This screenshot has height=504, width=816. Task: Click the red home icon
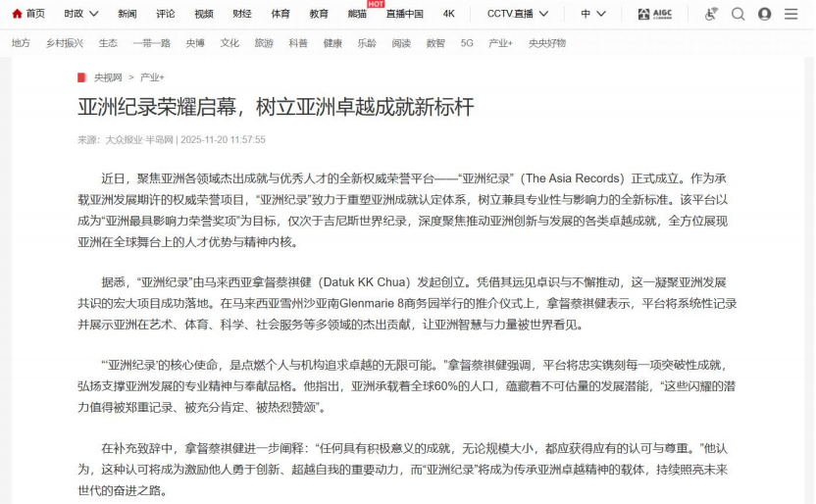(17, 14)
